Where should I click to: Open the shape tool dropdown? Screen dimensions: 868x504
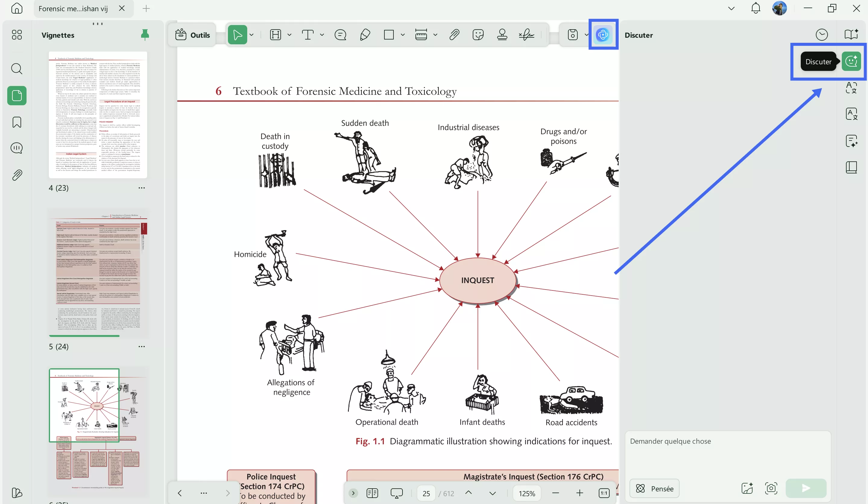click(403, 35)
